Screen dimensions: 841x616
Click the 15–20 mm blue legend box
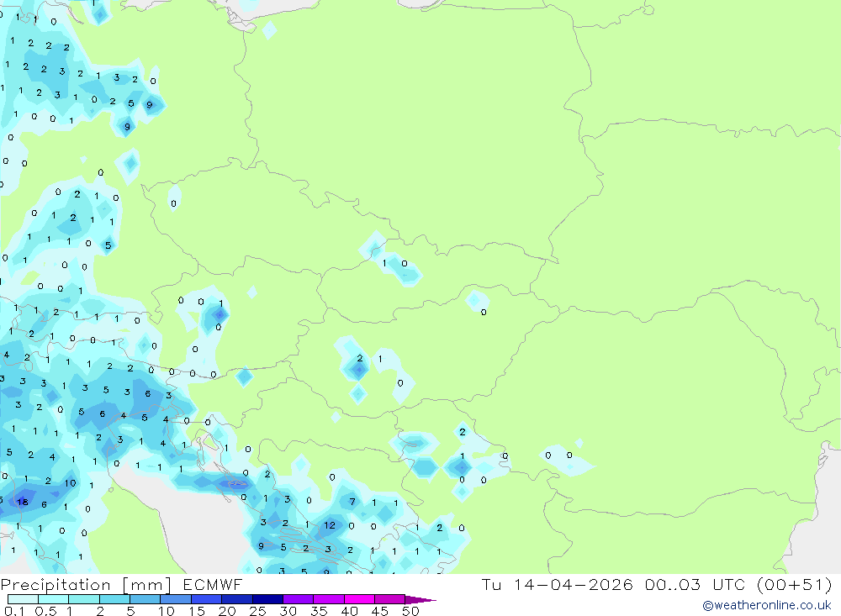[207, 599]
